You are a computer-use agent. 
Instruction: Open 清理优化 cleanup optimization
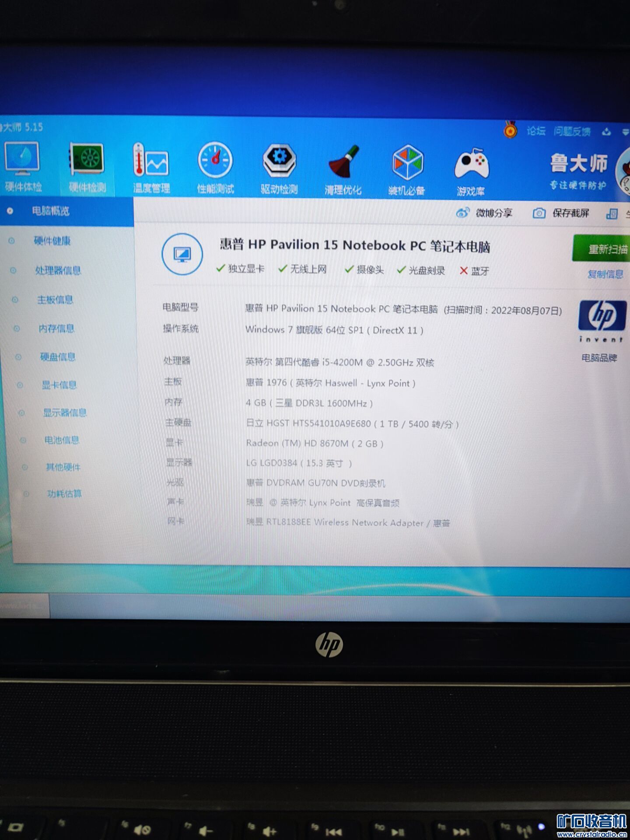pyautogui.click(x=343, y=171)
